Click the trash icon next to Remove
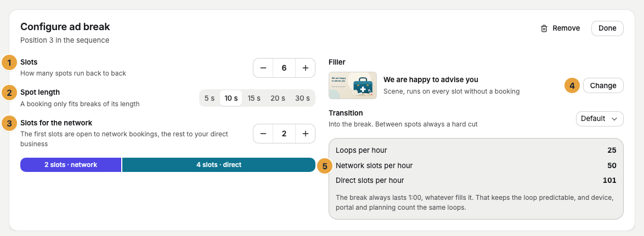644x236 pixels. point(544,28)
